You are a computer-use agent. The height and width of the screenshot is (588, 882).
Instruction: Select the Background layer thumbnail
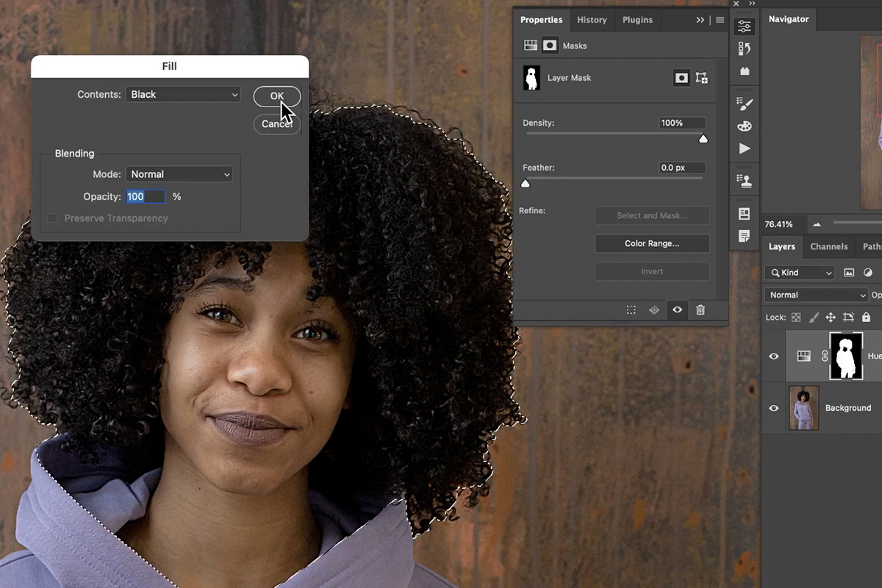point(803,408)
